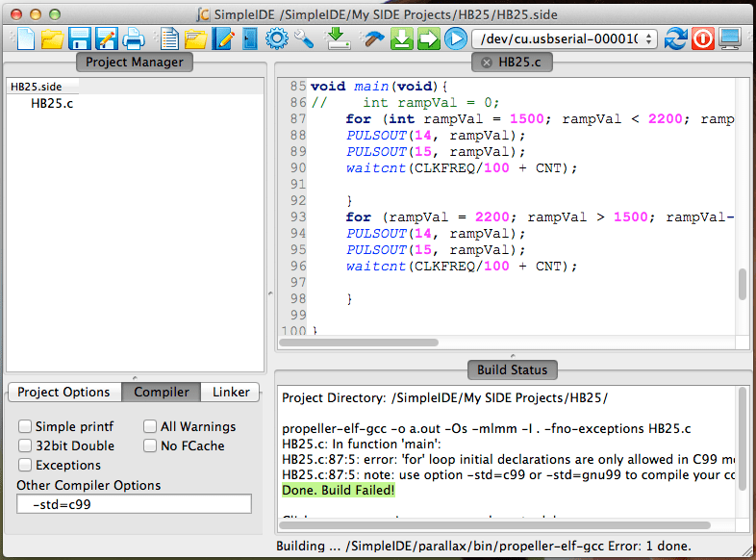This screenshot has width=756, height=560.
Task: Open the serial terminal monitor icon
Action: [730, 38]
